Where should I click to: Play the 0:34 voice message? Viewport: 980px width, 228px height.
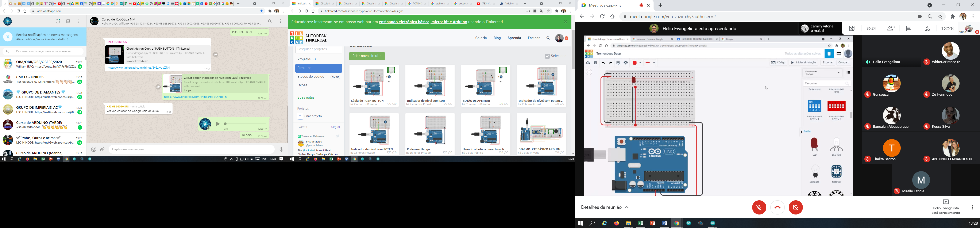(218, 124)
